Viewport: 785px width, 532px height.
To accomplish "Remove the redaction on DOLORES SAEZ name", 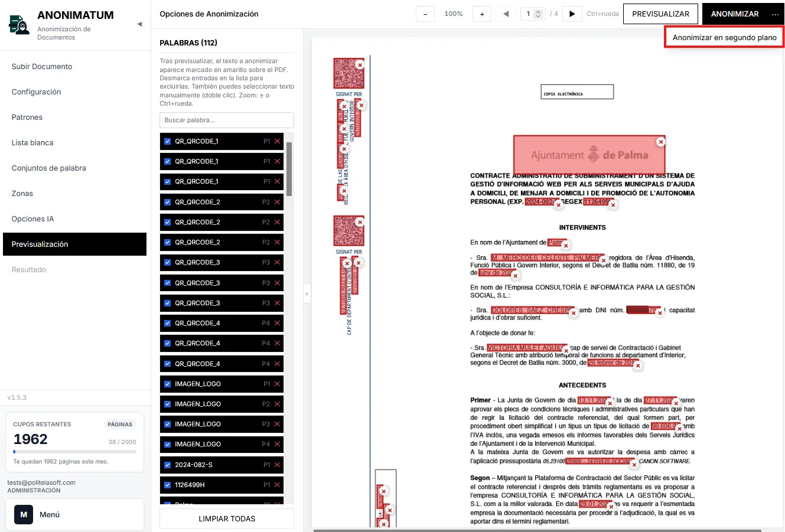I will [x=573, y=313].
